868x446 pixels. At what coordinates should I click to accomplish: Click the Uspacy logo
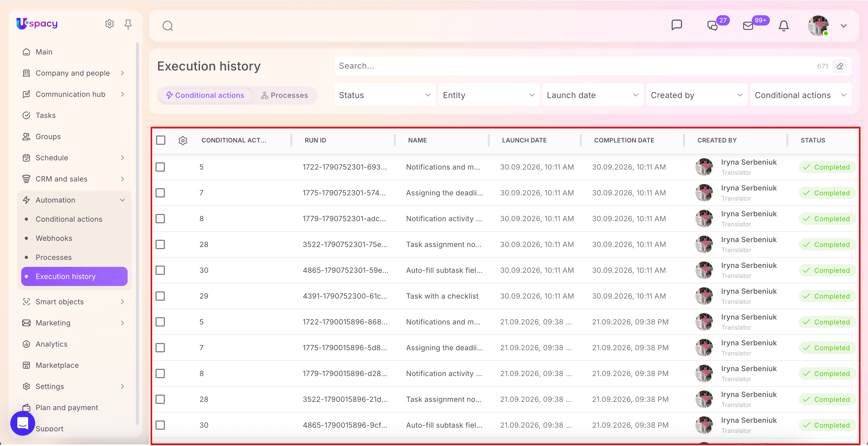[37, 23]
